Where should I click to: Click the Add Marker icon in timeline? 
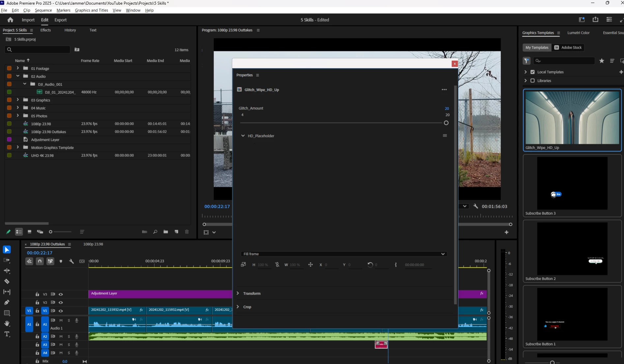61,261
